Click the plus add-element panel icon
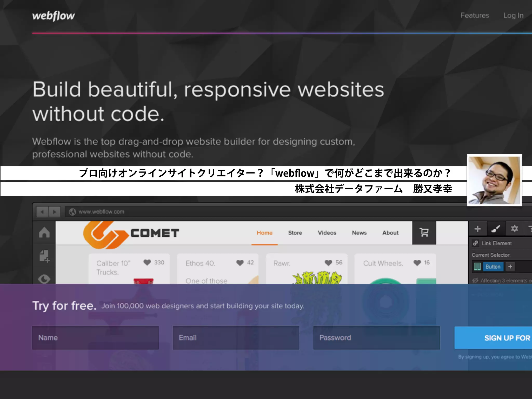 click(x=477, y=229)
